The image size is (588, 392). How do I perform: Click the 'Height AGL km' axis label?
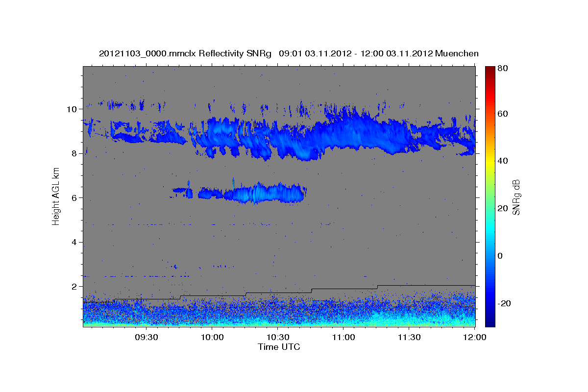pos(56,196)
